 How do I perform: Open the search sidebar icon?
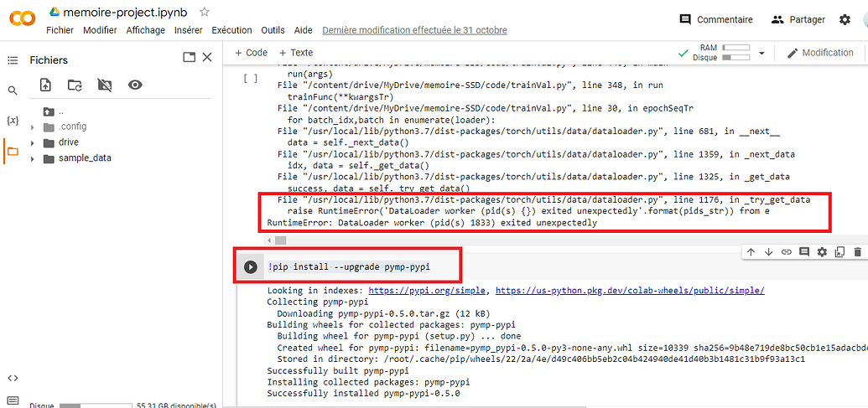coord(13,90)
